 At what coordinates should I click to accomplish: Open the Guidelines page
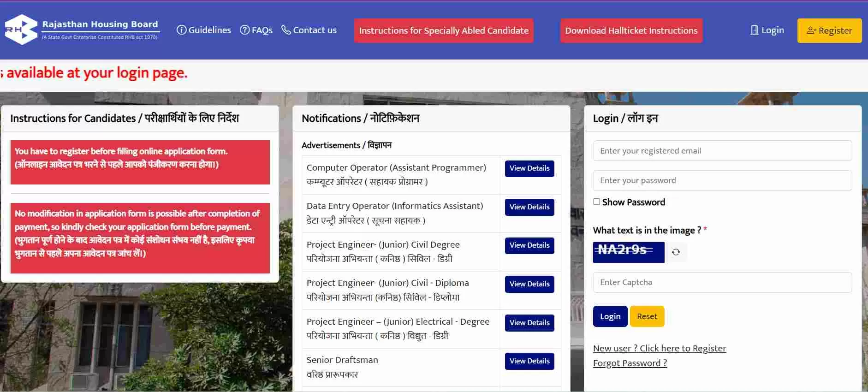tap(204, 30)
